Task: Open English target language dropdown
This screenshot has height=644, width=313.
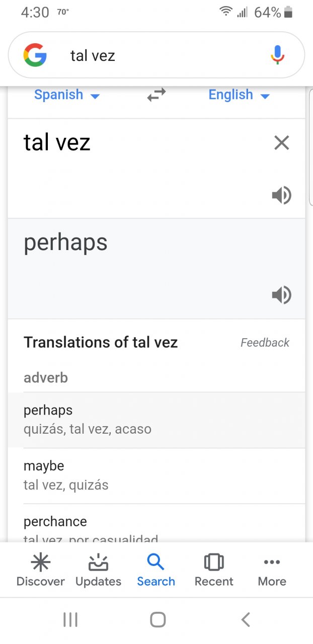Action: coord(239,95)
